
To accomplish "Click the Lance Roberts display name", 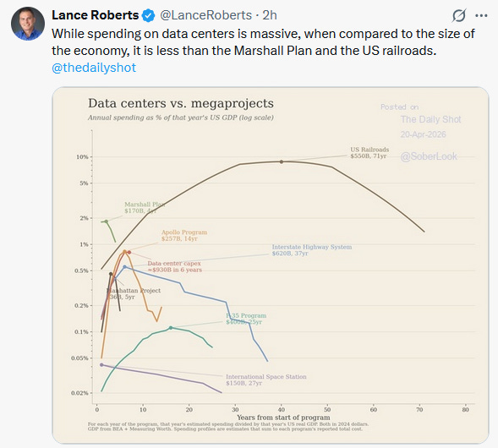I will coord(96,15).
